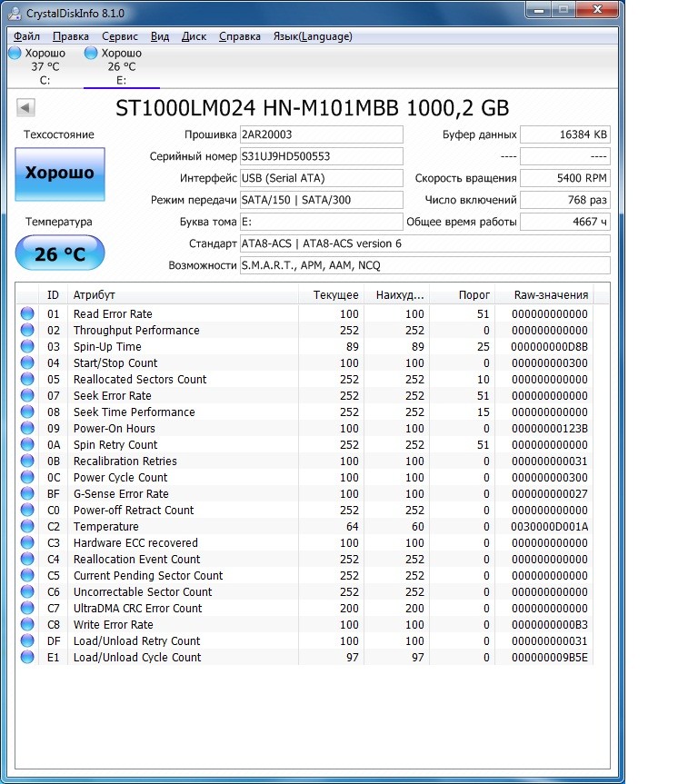Click raw value 00000000123B
Screen dimensions: 698x784
[549, 429]
